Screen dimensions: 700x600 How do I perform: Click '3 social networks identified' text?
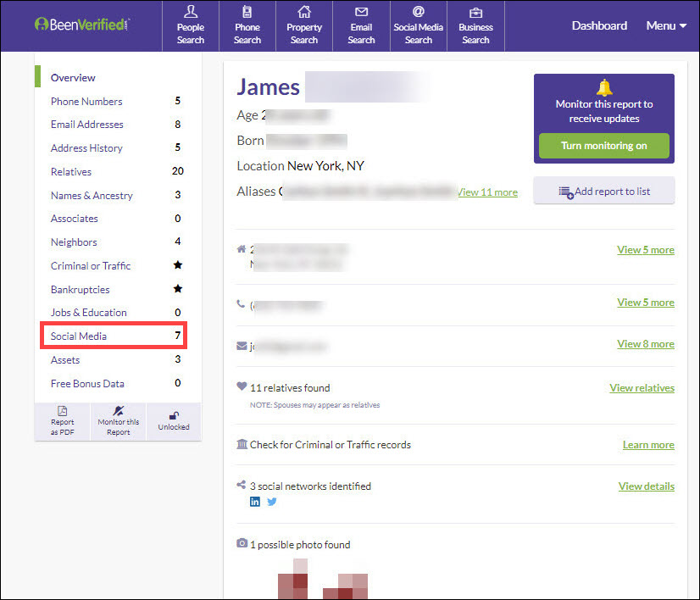[x=310, y=486]
